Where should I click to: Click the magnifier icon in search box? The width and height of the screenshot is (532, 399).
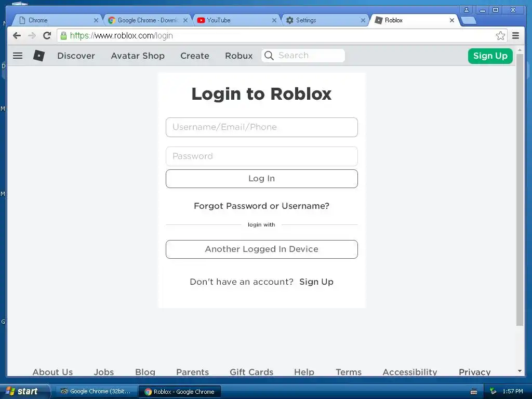[x=269, y=56]
